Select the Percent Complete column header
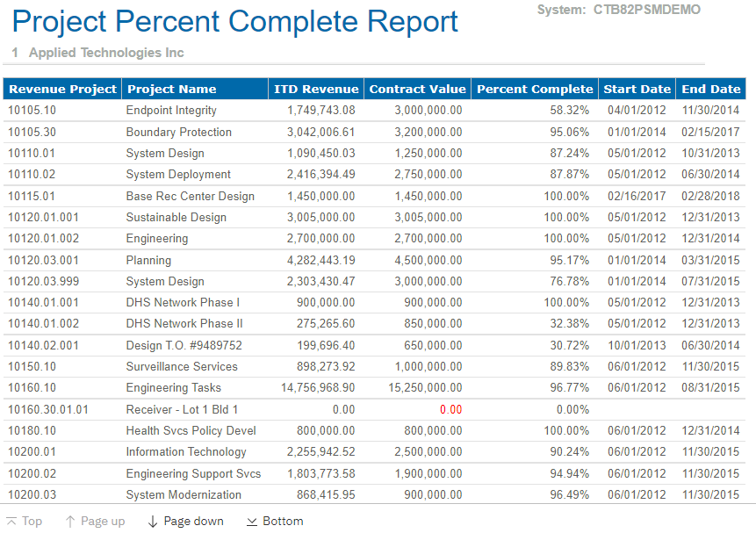 tap(534, 89)
